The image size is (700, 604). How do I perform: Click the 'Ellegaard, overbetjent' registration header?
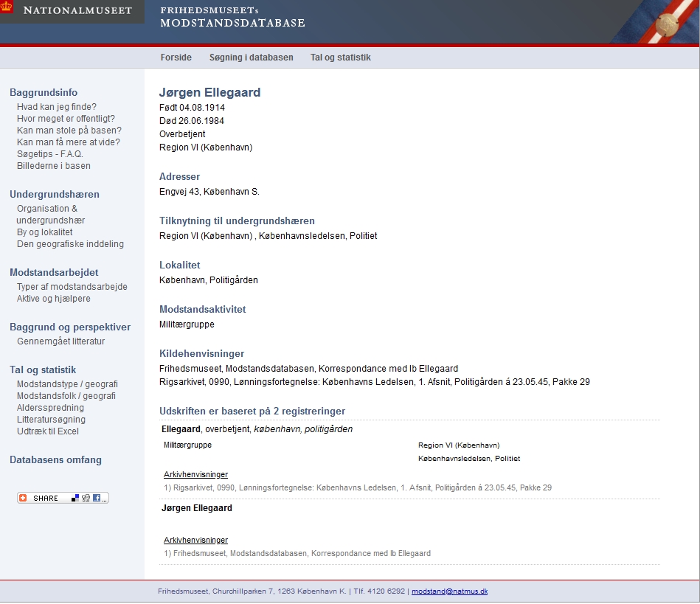(257, 429)
